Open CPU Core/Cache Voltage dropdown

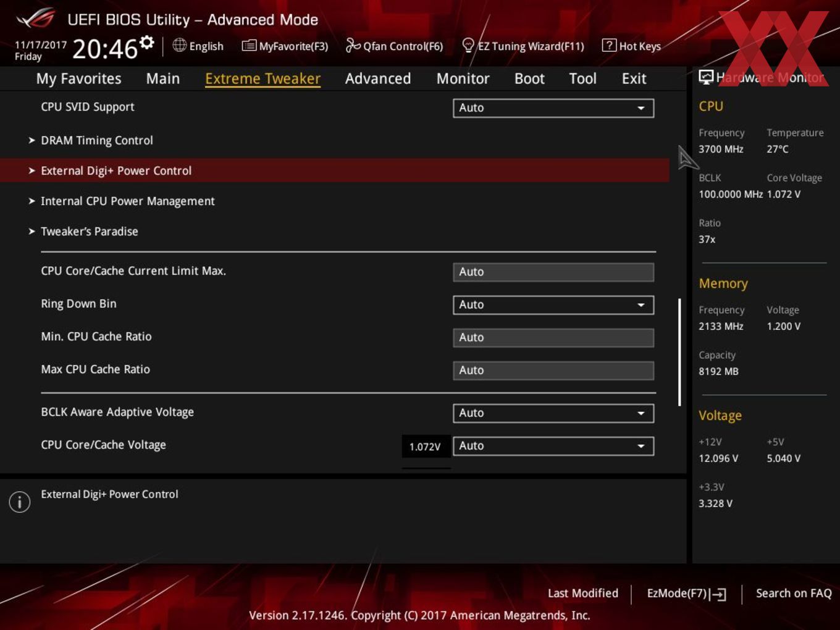[x=553, y=446]
